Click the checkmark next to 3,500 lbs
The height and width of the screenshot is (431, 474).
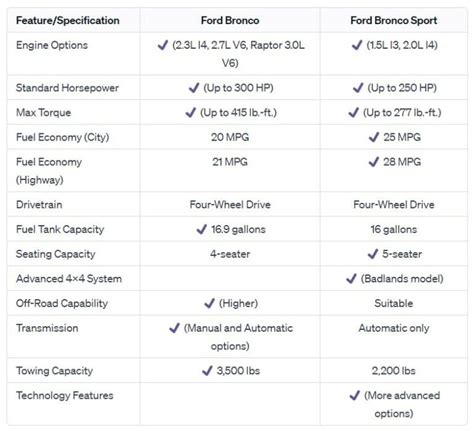[207, 370]
